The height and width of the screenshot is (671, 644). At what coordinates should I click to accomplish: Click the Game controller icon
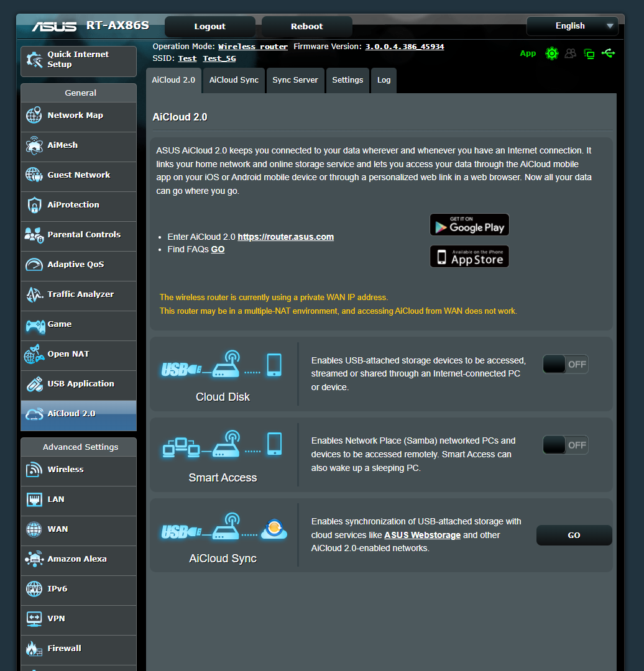[x=35, y=326]
